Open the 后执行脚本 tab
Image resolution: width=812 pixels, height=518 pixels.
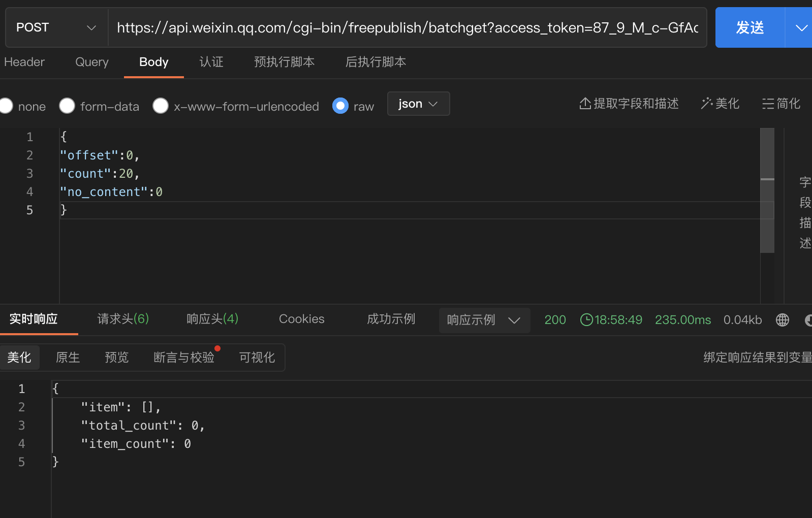tap(376, 62)
